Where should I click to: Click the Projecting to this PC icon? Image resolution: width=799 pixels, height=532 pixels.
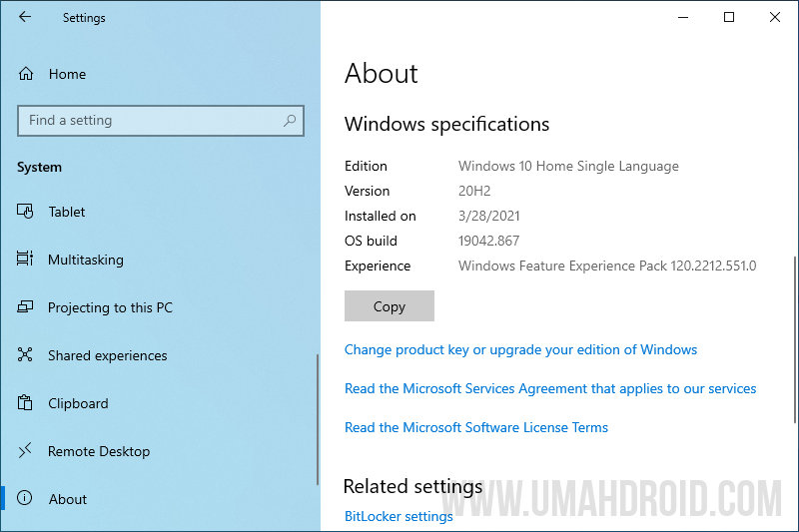(x=25, y=307)
